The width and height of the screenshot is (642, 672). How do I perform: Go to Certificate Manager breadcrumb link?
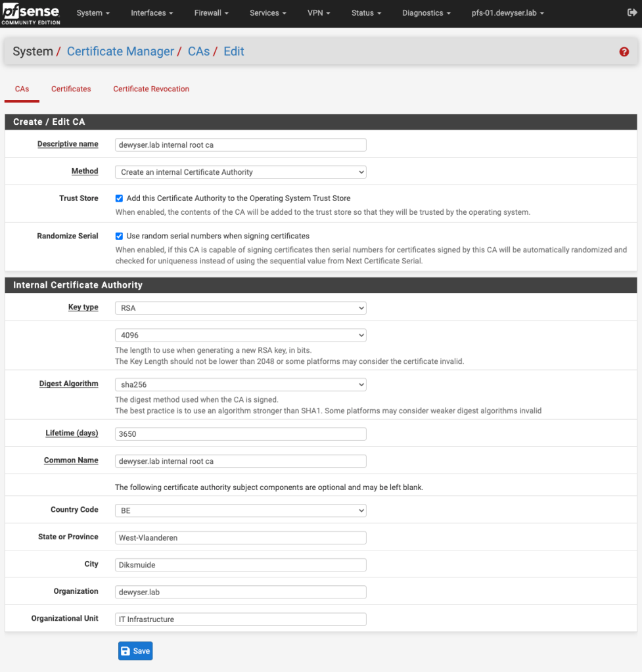[120, 51]
